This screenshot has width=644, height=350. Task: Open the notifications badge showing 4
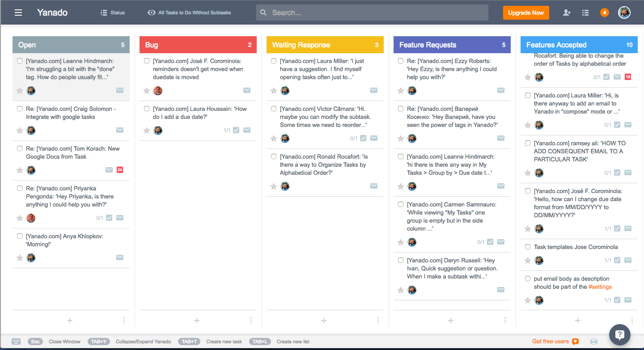pyautogui.click(x=605, y=13)
